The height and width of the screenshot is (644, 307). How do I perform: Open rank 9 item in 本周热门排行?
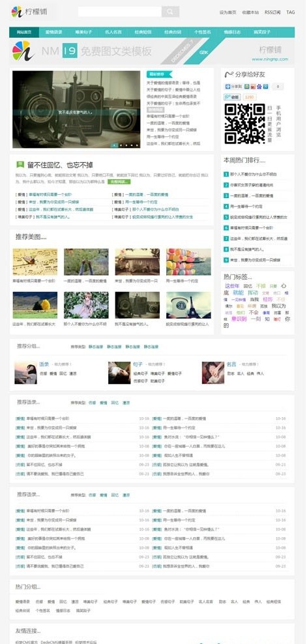pos(257,260)
